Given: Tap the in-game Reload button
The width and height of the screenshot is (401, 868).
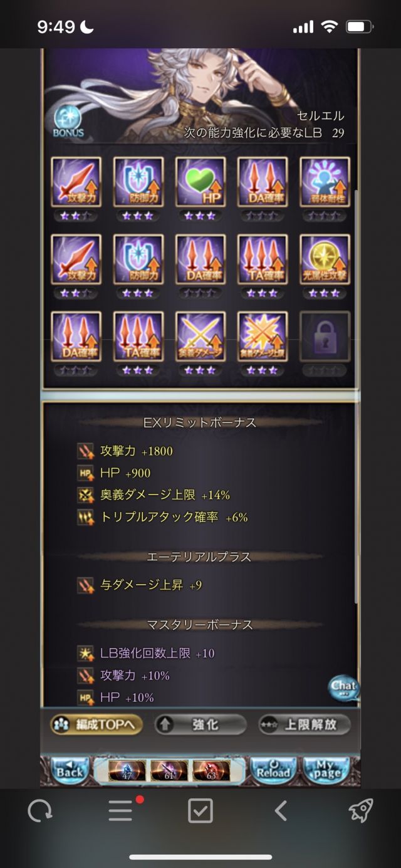Looking at the screenshot, I should (x=274, y=770).
